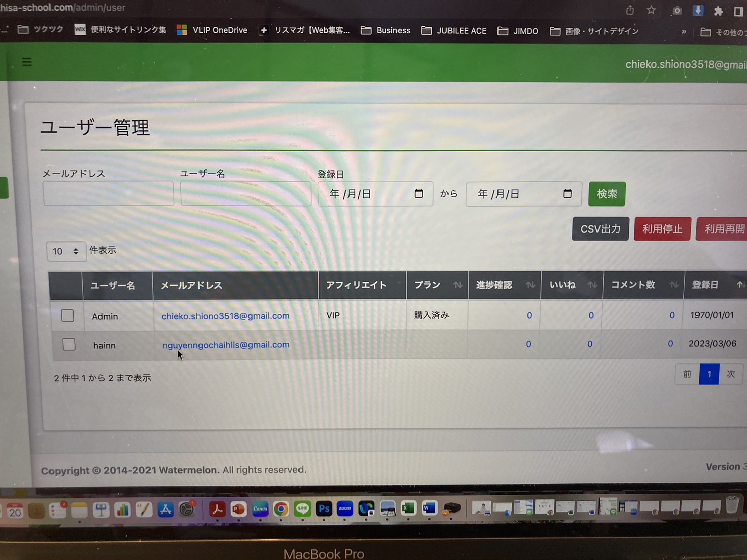Open Excel from the Dock

tap(408, 508)
